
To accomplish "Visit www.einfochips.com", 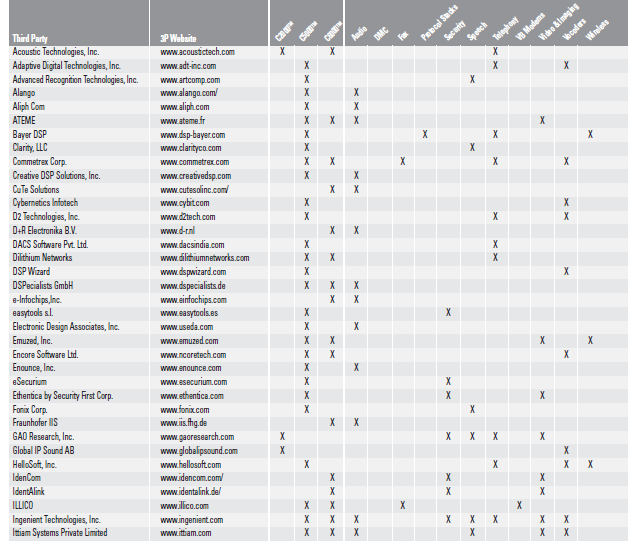I will (x=193, y=300).
